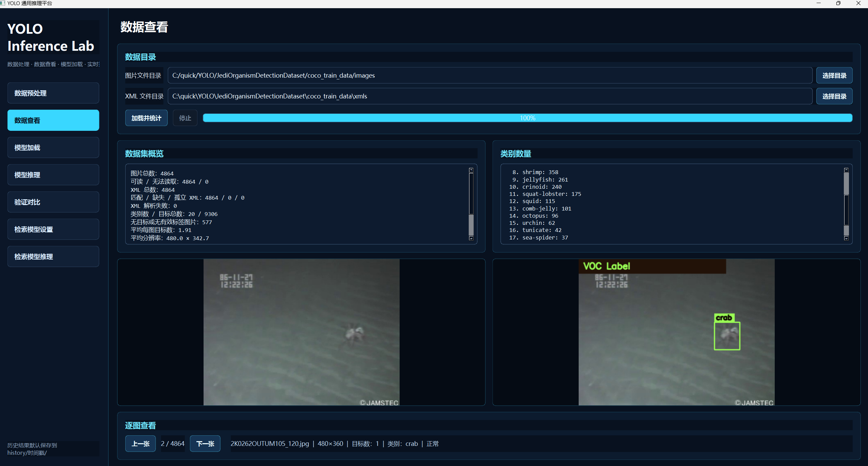This screenshot has height=466, width=868.
Task: Go to previous image with 上一张
Action: (x=140, y=444)
